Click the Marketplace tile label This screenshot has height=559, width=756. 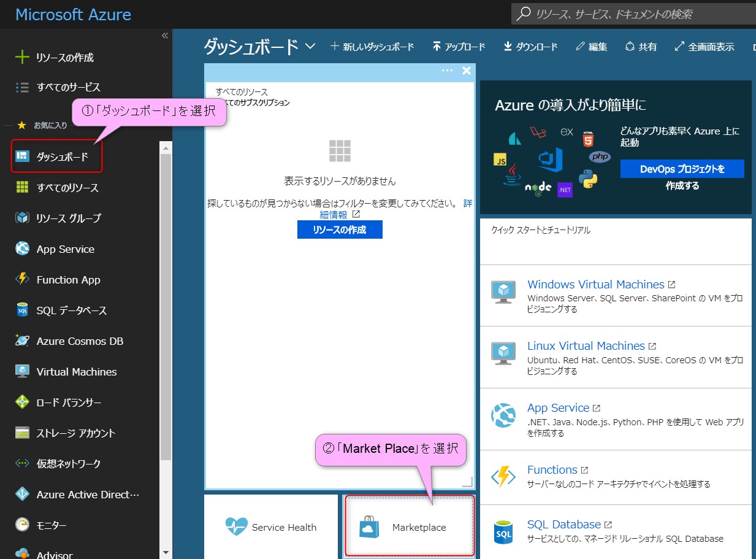[419, 527]
